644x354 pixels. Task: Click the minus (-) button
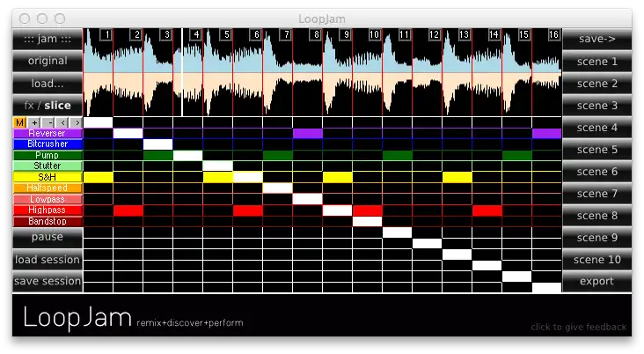click(x=49, y=122)
